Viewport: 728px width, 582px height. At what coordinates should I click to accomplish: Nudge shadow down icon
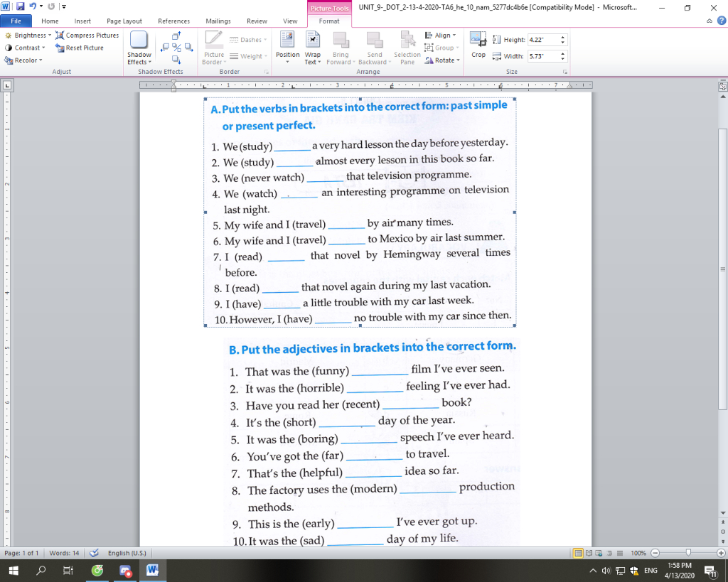pos(176,60)
